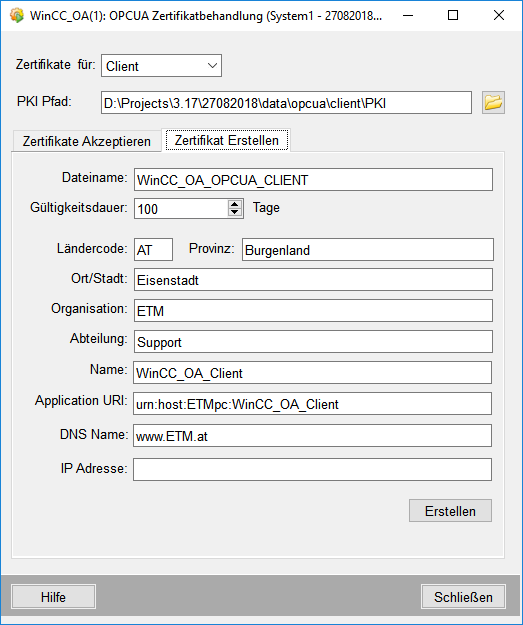The width and height of the screenshot is (523, 625).
Task: Open Hilfe
Action: [53, 597]
